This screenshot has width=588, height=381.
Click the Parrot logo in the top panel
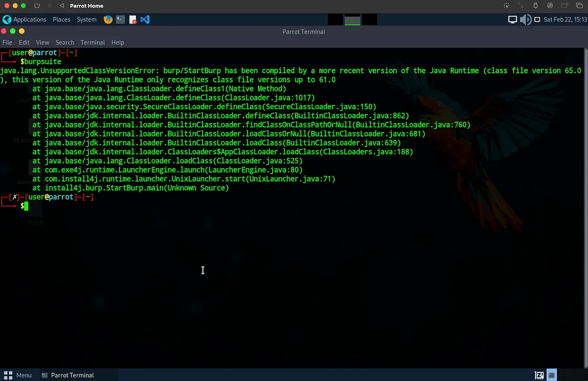[7, 20]
